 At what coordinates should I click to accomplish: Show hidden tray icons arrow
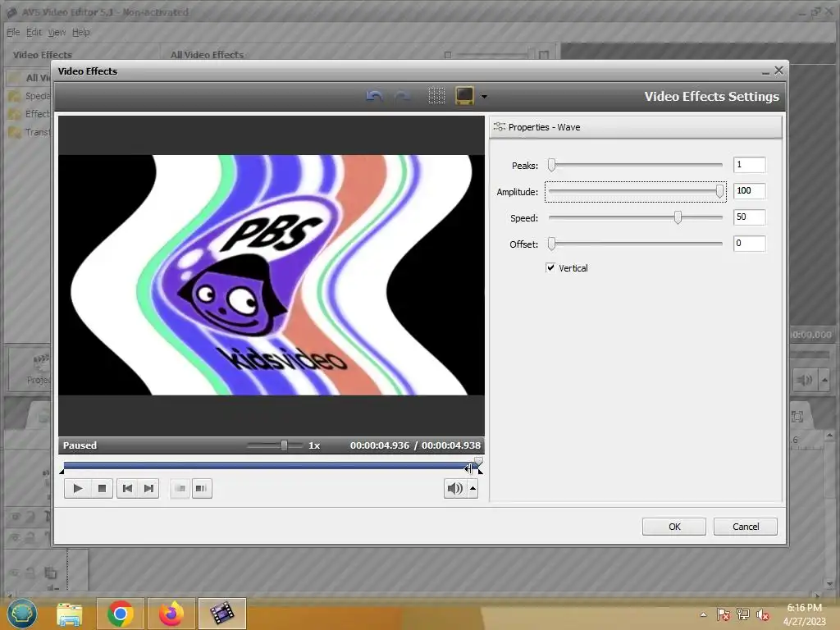(703, 614)
